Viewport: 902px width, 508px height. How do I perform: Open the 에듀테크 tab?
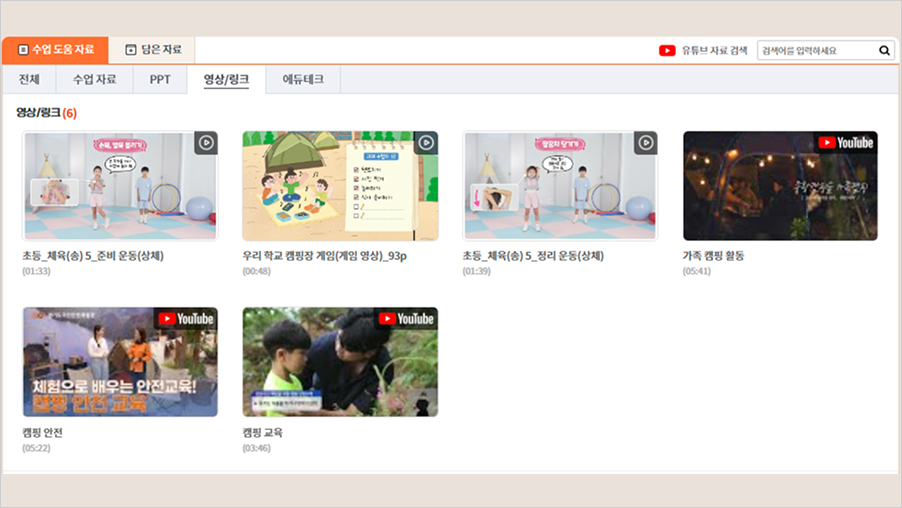303,79
